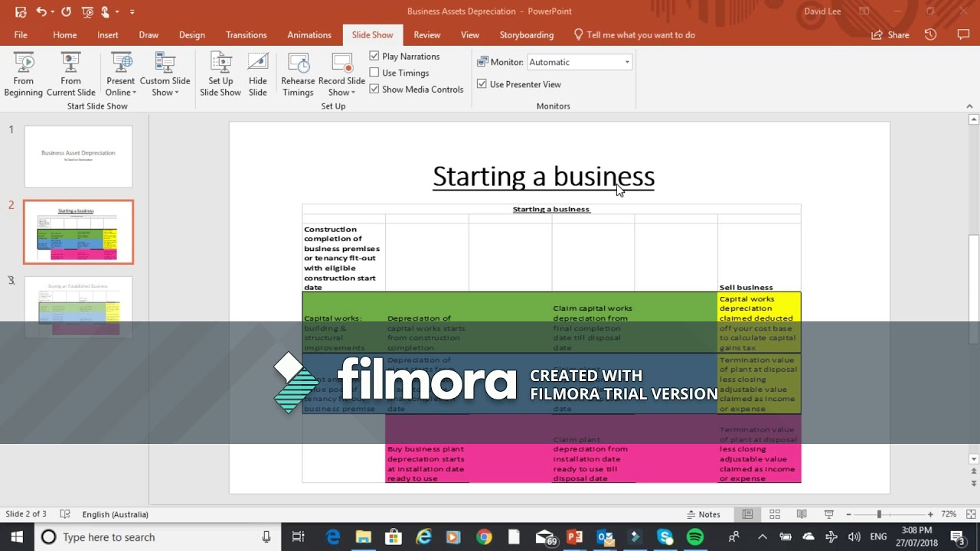Undo the last action
980x551 pixels.
[42, 11]
